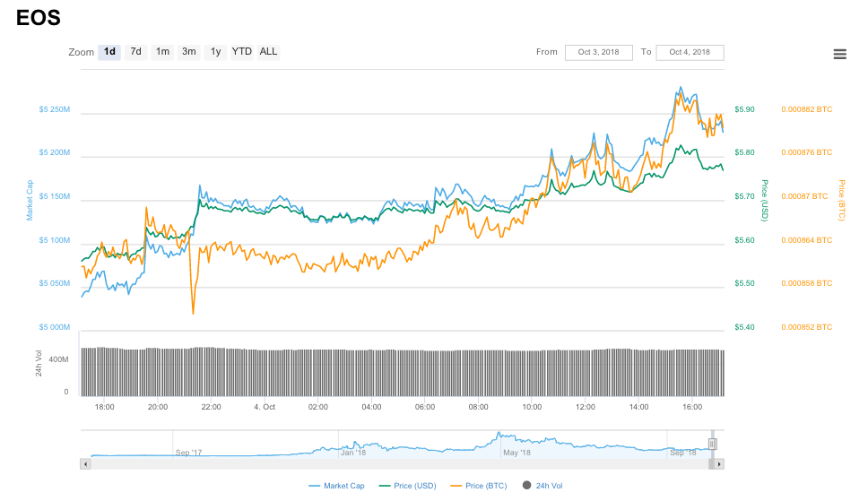Choose YTD zoom range
The width and height of the screenshot is (868, 501).
[x=241, y=52]
